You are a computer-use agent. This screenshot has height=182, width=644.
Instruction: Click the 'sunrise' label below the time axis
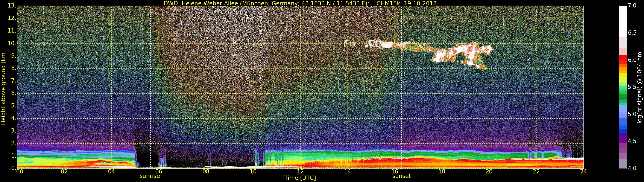coord(150,176)
